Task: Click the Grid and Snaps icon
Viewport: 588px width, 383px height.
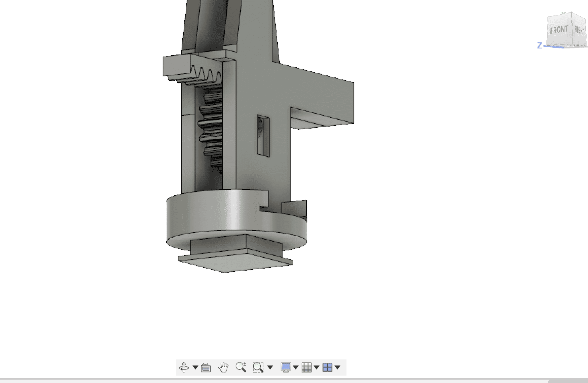Action: pyautogui.click(x=306, y=367)
